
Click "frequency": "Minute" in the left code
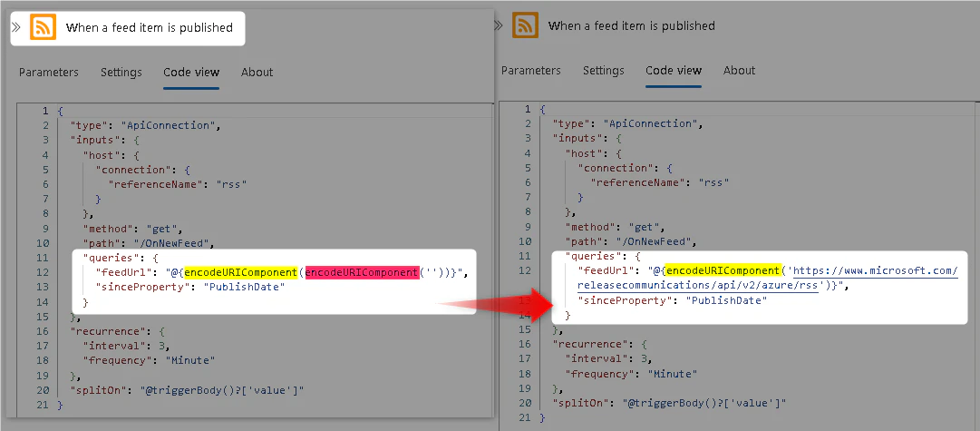click(x=150, y=361)
